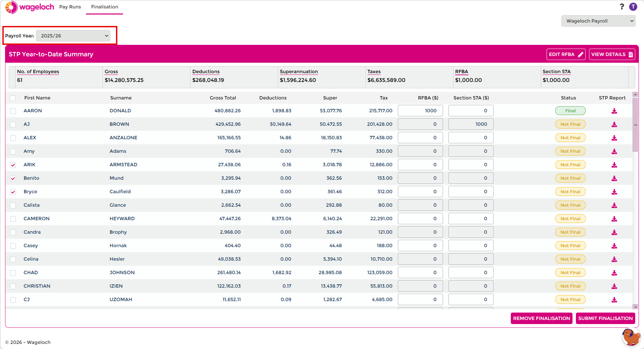Click the VIEW DETAILS button

coord(612,54)
